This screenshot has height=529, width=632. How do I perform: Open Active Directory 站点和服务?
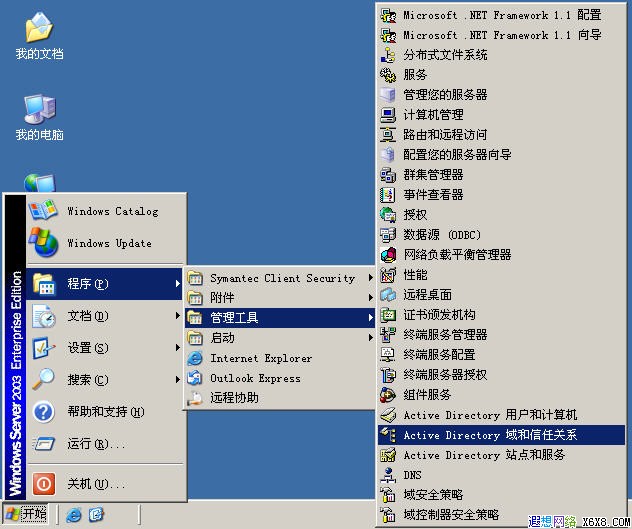pyautogui.click(x=501, y=455)
